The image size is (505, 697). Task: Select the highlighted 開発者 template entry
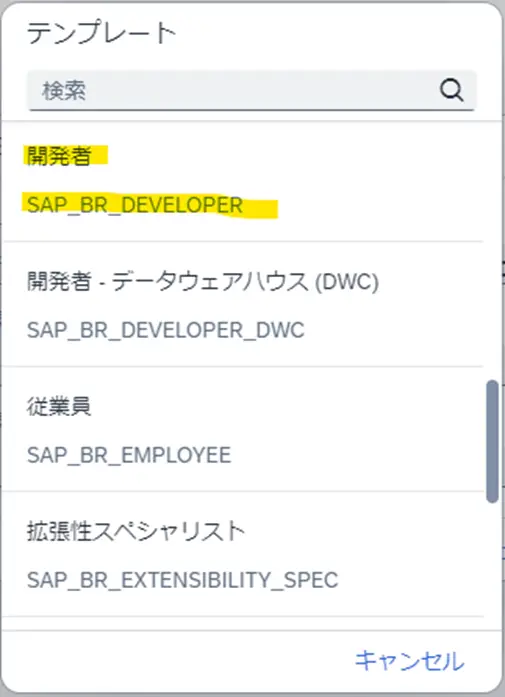[x=59, y=156]
